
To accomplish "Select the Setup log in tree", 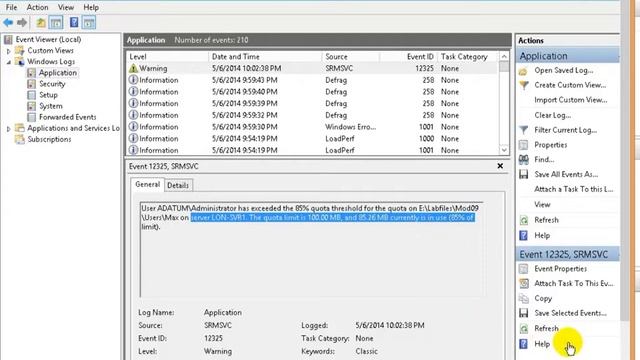I will point(48,95).
